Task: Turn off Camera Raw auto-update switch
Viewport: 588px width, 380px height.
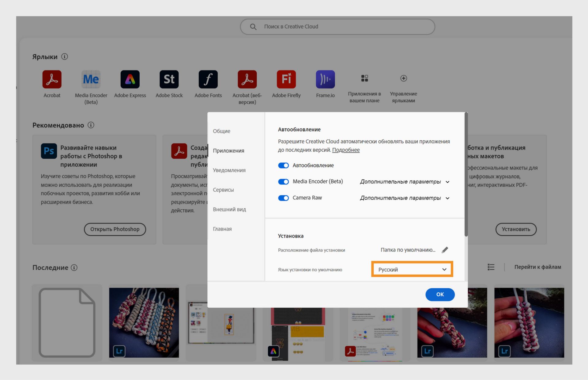Action: tap(283, 198)
